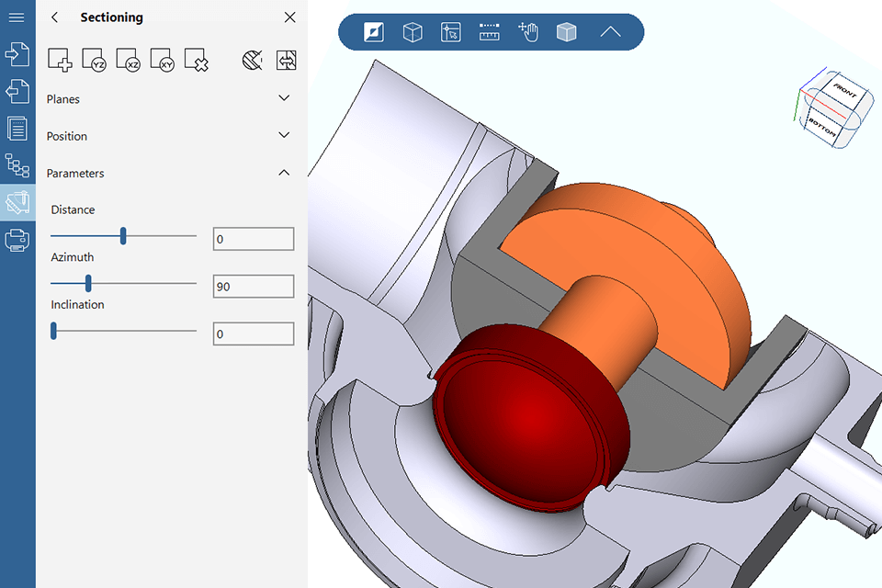Go back from Sectioning panel
This screenshot has width=882, height=588.
coord(55,17)
